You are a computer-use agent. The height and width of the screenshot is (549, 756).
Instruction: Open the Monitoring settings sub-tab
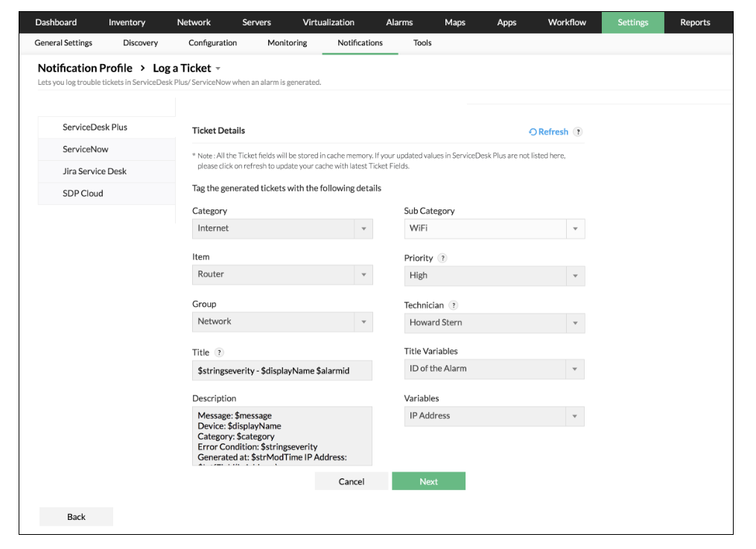(x=287, y=43)
